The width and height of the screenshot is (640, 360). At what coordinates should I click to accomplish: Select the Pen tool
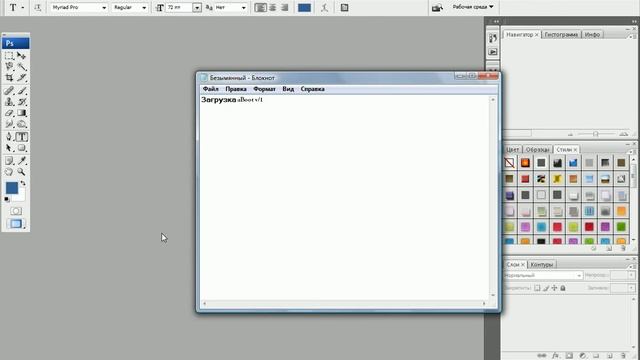(9, 137)
